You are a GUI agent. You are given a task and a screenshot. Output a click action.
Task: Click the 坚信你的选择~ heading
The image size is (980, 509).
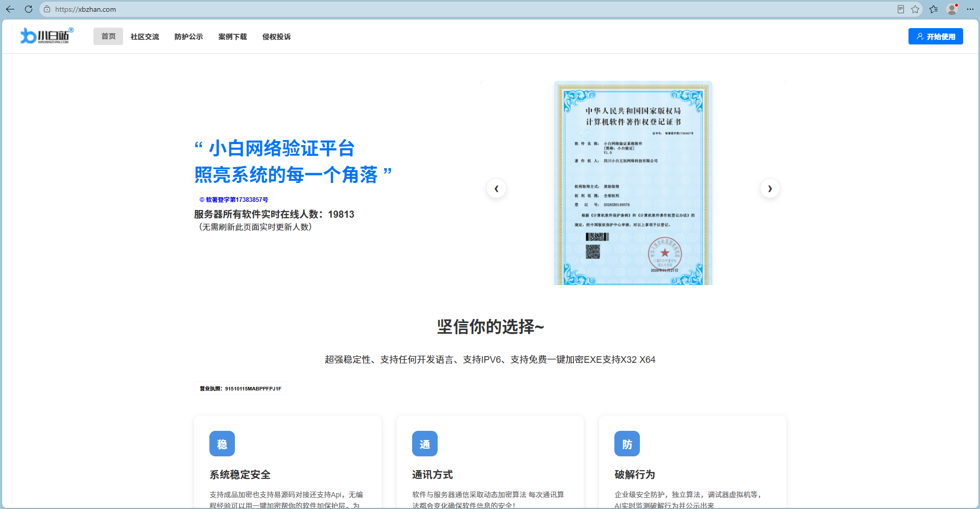(x=490, y=327)
